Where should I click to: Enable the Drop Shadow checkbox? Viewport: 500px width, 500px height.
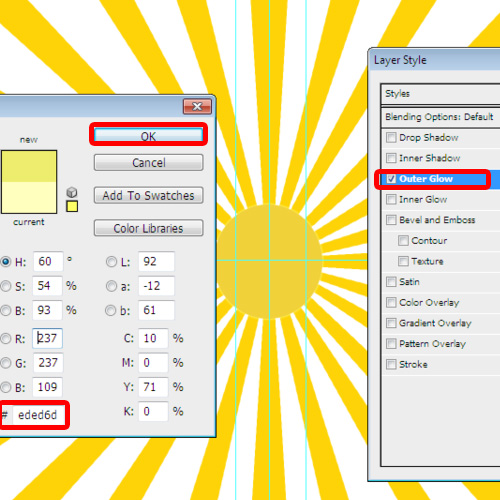391,137
